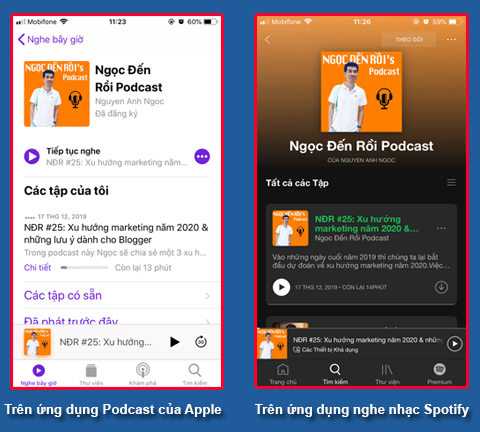The width and height of the screenshot is (480, 432).
Task: Click CỦA NGUYEN ANH NGOC author line in Spotify
Action: (361, 160)
